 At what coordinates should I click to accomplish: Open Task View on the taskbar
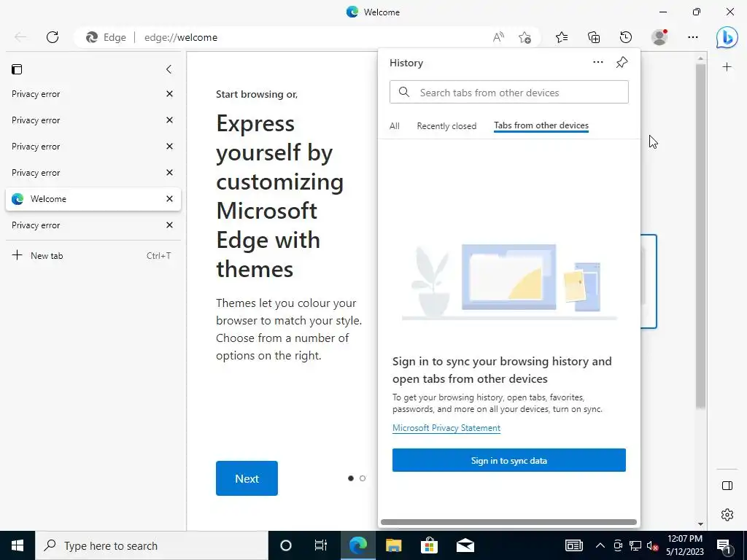[x=321, y=545]
